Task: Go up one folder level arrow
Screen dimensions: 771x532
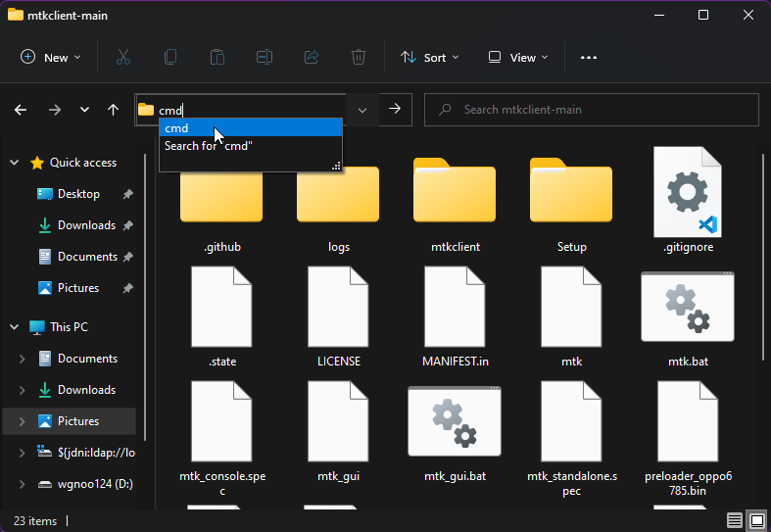Action: click(x=113, y=110)
